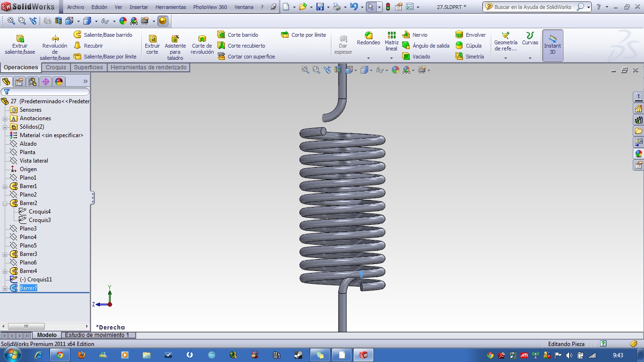Screen dimensions: 644x362
Task: Switch to the Superficies tab
Action: pos(89,67)
